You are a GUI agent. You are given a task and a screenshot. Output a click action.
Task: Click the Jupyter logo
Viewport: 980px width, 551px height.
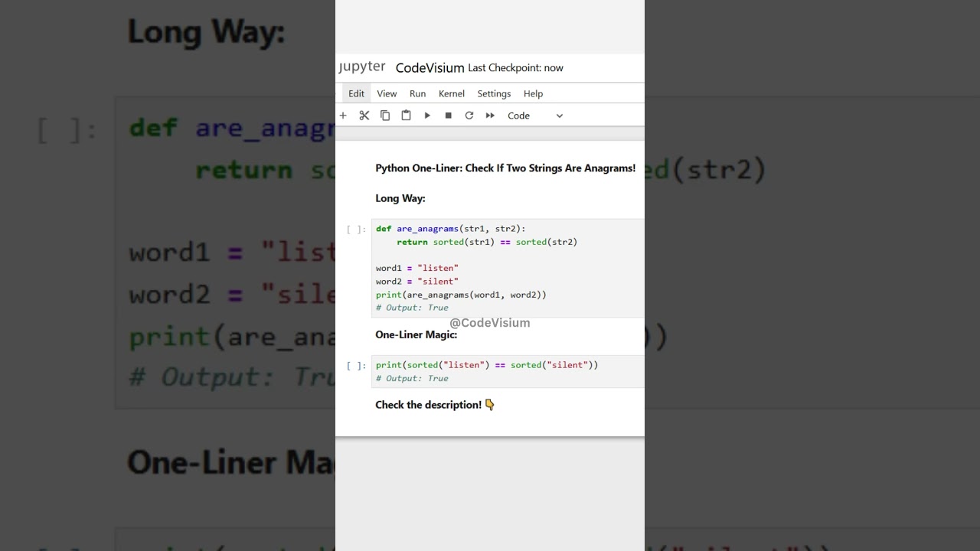pos(362,67)
